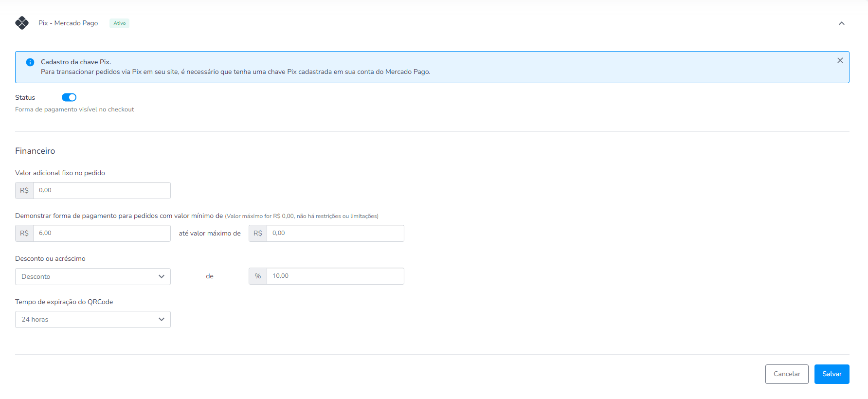Click the R$ prefix of Valor adicional field
Image resolution: width=868 pixels, height=399 pixels.
tap(24, 190)
